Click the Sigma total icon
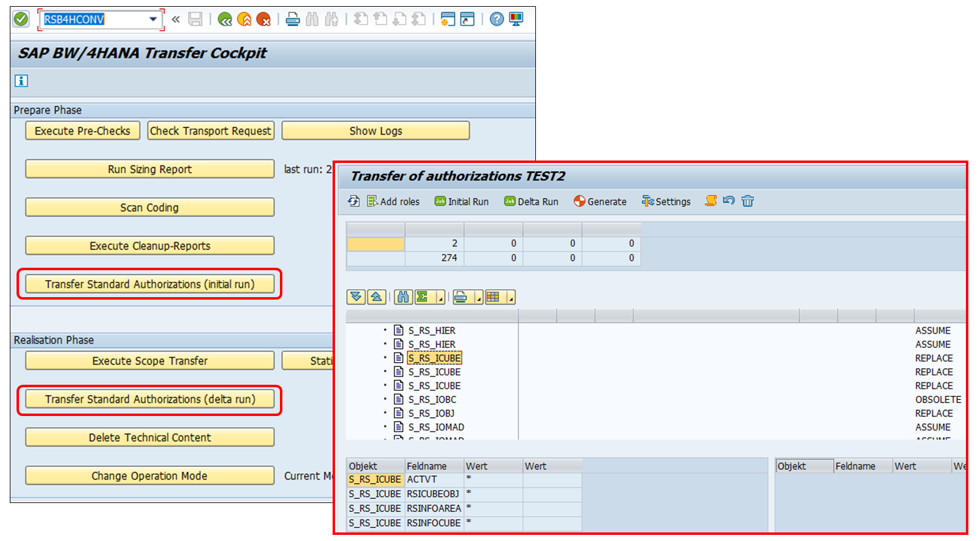Image resolution: width=980 pixels, height=541 pixels. (423, 297)
